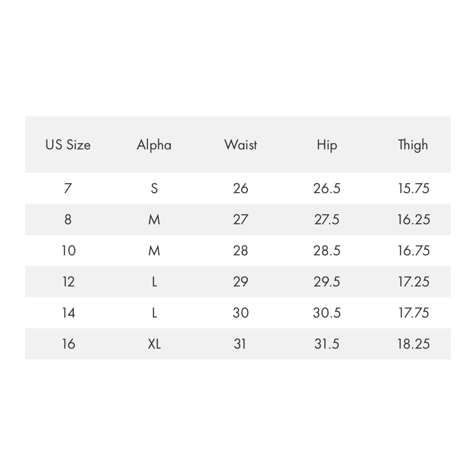Image resolution: width=476 pixels, height=476 pixels.
Task: Click the Waist column header
Action: [x=241, y=145]
